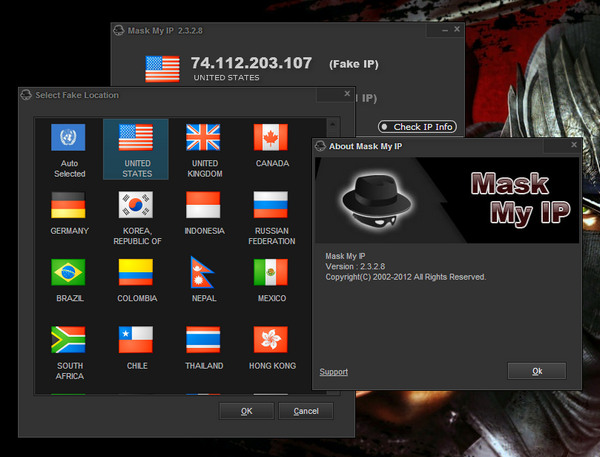Select the Auto Selected UN flag icon
This screenshot has width=600, height=457.
click(x=68, y=137)
